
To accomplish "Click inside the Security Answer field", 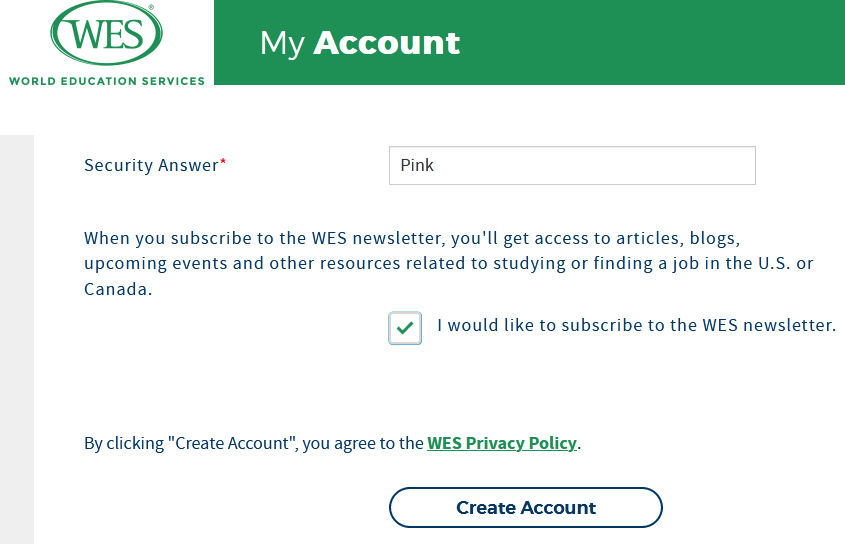I will (571, 166).
